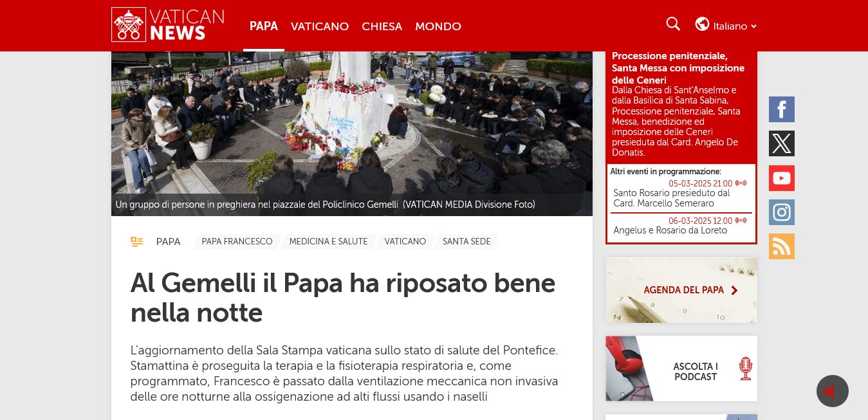The image size is (868, 420).
Task: Open Ascolta i Podcast banner
Action: 681,369
